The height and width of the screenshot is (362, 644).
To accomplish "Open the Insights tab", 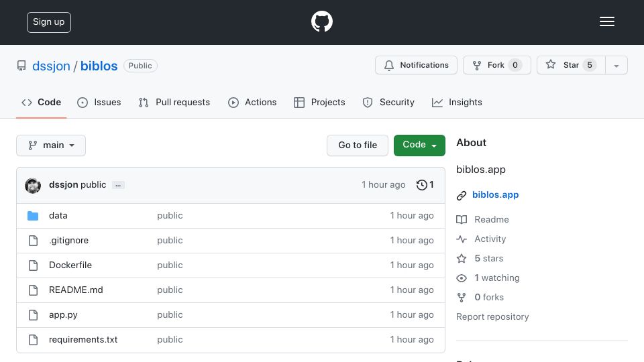I will [x=457, y=103].
